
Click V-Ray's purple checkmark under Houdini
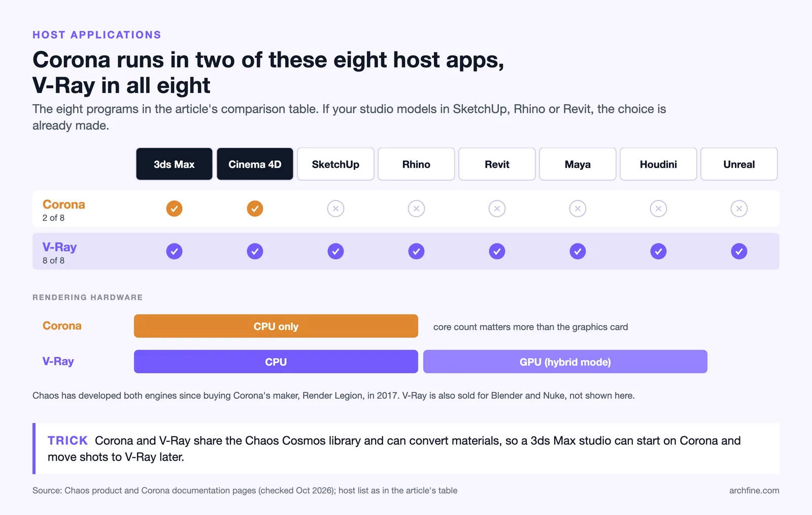[x=658, y=251]
